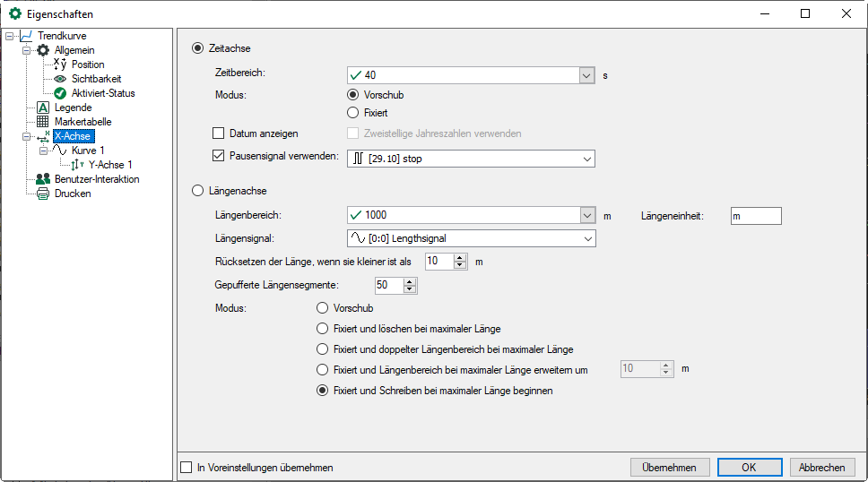This screenshot has width=868, height=482.
Task: Collapse the Kurve 1 tree node
Action: pyautogui.click(x=43, y=151)
